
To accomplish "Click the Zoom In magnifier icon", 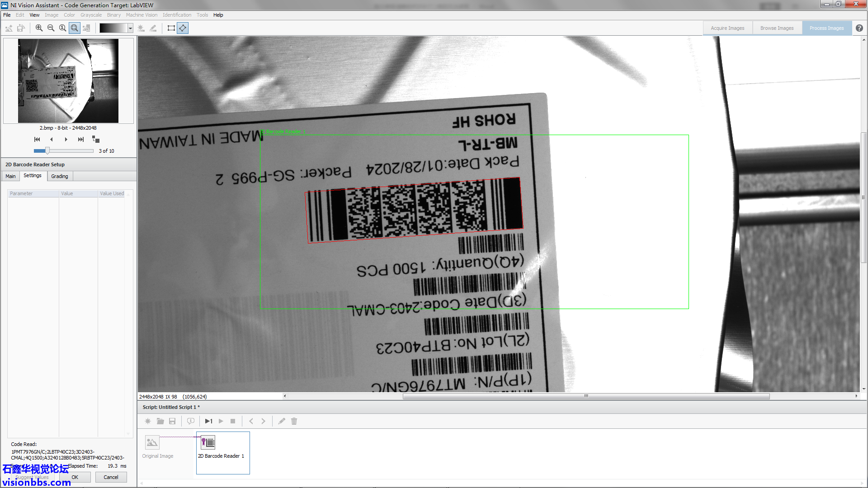I will click(x=39, y=28).
